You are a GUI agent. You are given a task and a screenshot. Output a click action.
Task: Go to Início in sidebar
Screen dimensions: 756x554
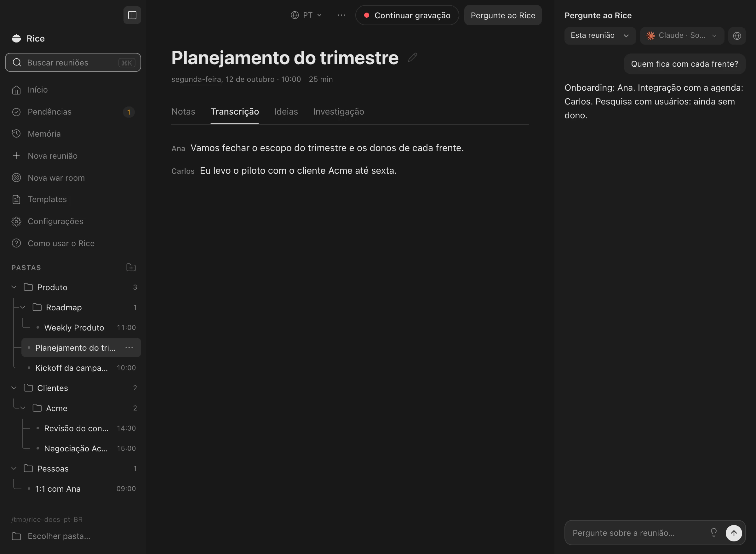(73, 89)
